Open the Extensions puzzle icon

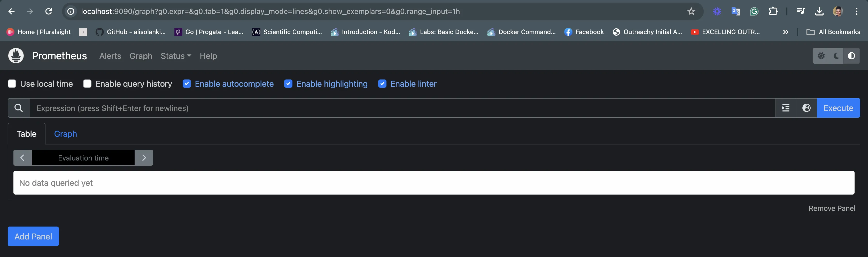pos(773,11)
